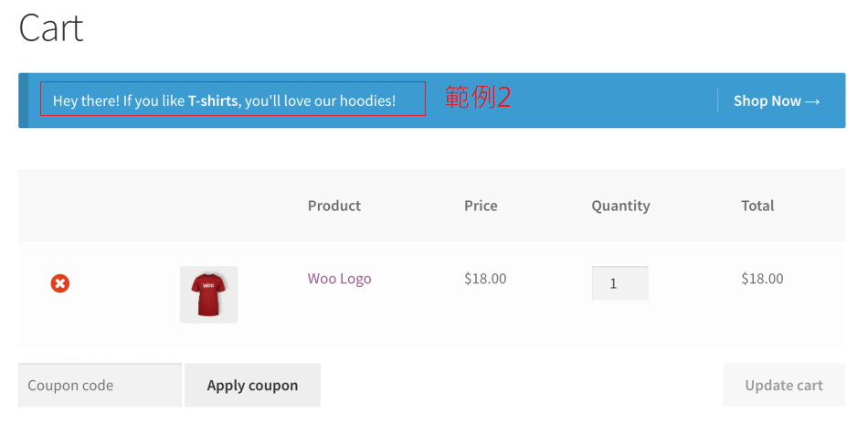This screenshot has width=868, height=435.
Task: Select the Woo Logo quantity field
Action: pyautogui.click(x=619, y=283)
